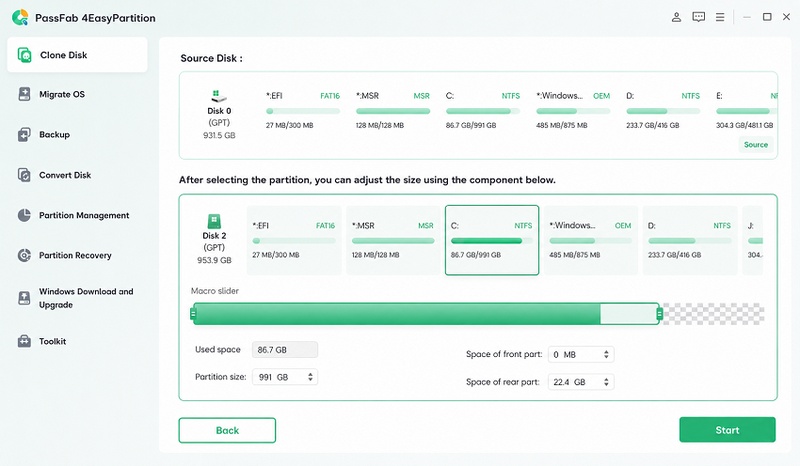Open the user account icon
This screenshot has width=800, height=466.
(x=676, y=17)
